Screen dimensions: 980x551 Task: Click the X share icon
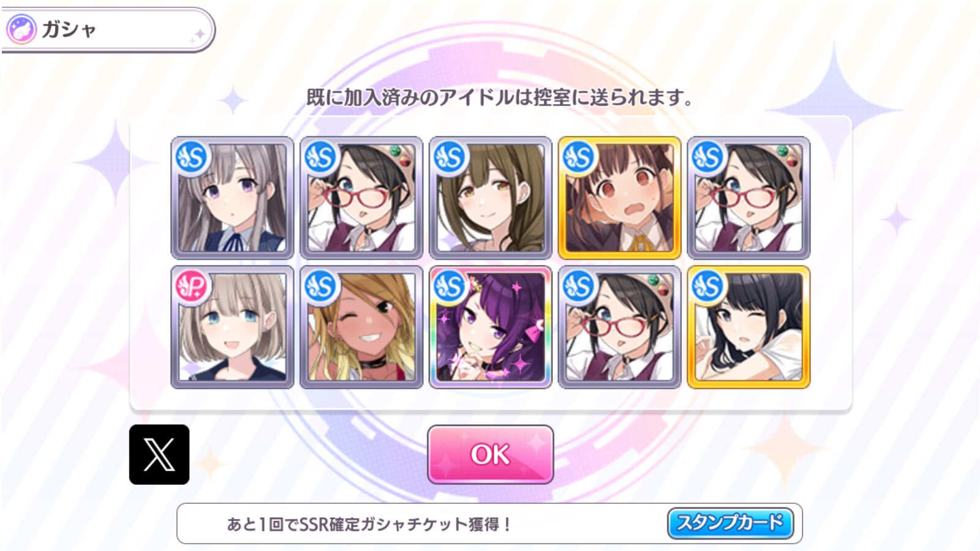[x=159, y=454]
